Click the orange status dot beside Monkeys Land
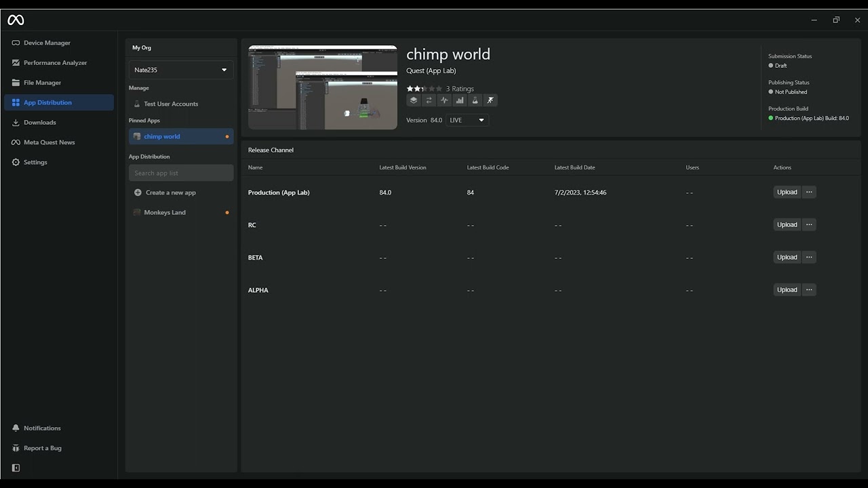 click(x=227, y=213)
